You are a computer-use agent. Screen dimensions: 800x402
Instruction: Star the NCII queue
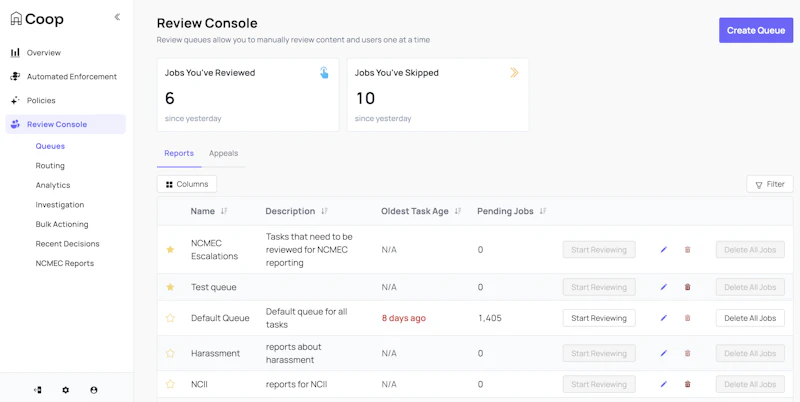170,384
